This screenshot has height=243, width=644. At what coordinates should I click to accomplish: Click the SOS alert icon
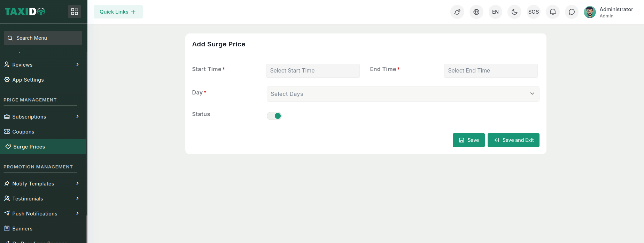click(533, 12)
